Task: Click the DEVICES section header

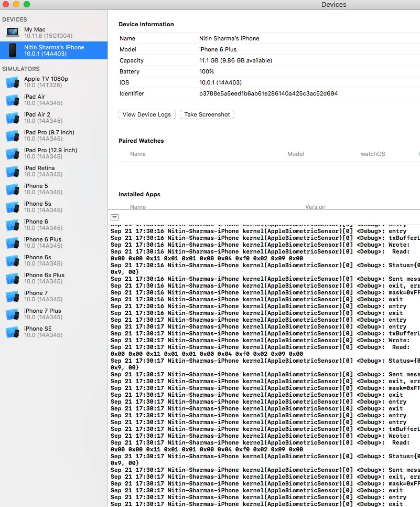Action: (x=15, y=19)
